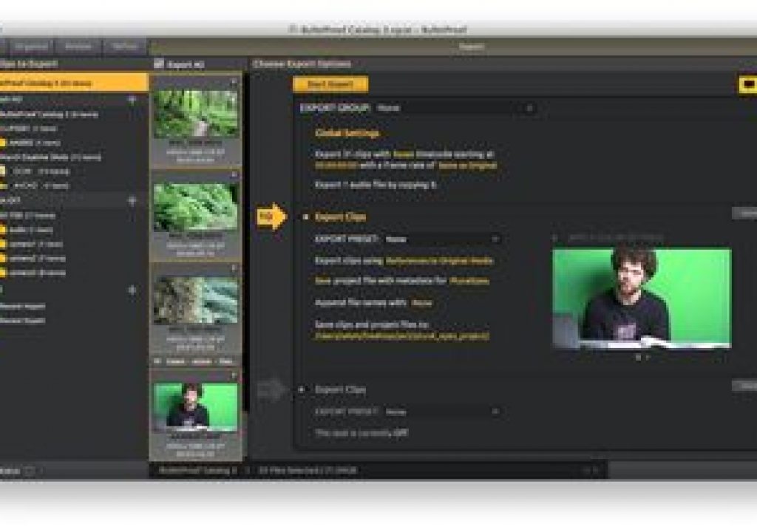
Task: Click the yellow GO arrow for first Export Clips task
Action: [271, 216]
